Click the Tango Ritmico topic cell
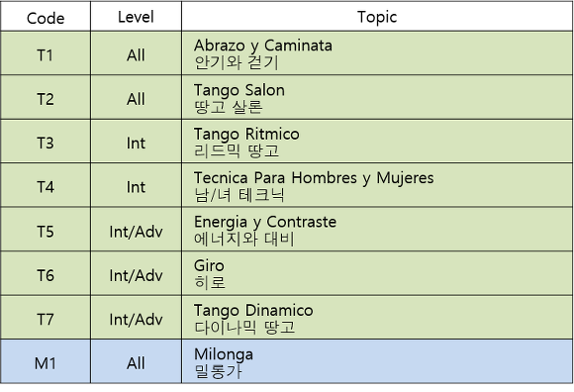 (377, 142)
